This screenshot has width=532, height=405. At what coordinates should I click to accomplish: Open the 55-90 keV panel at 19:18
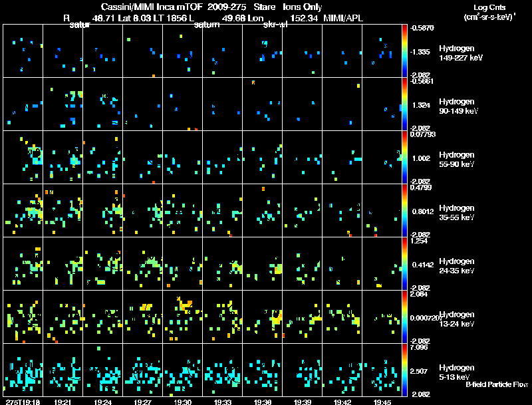[23, 158]
